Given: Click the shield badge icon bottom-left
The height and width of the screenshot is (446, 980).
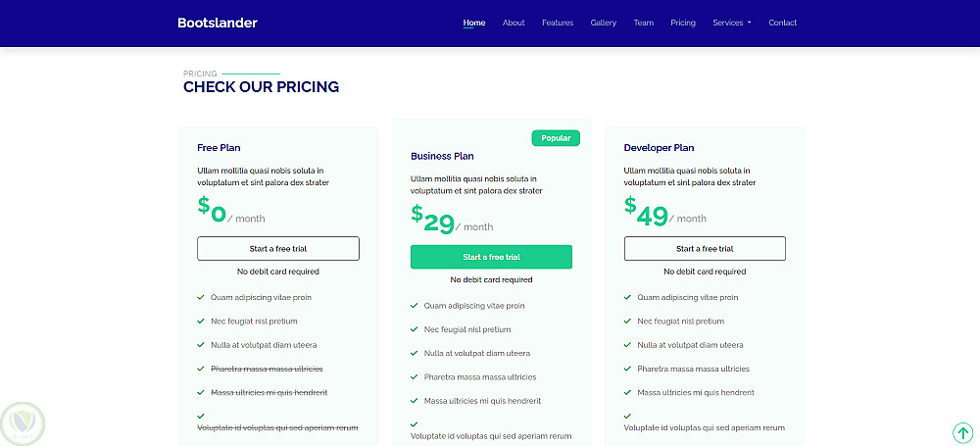Looking at the screenshot, I should pos(22,421).
